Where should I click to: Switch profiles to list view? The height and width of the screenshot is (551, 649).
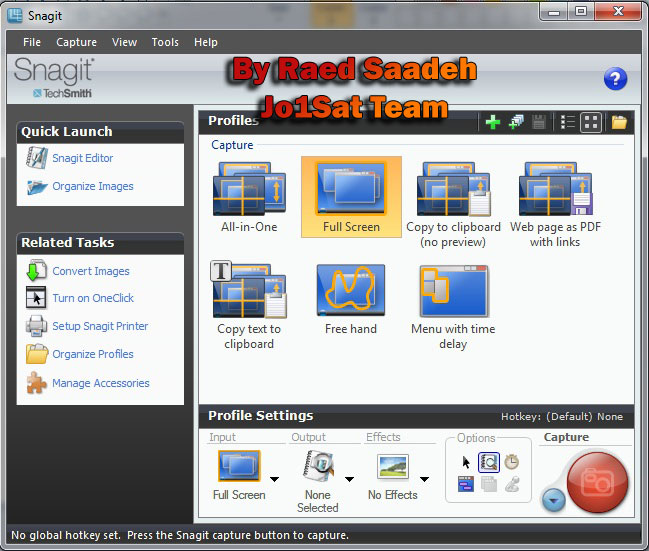(568, 122)
